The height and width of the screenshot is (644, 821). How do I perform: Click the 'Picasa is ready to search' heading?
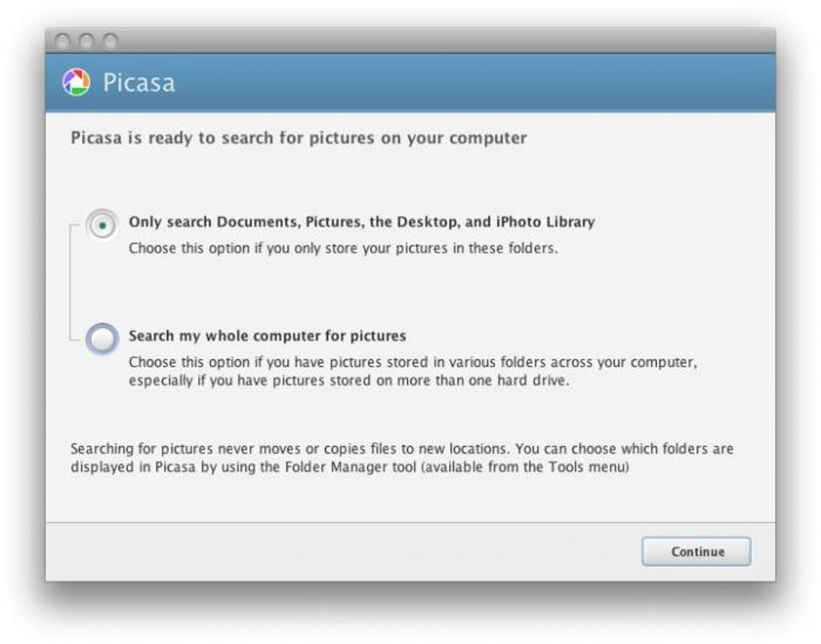[x=299, y=138]
